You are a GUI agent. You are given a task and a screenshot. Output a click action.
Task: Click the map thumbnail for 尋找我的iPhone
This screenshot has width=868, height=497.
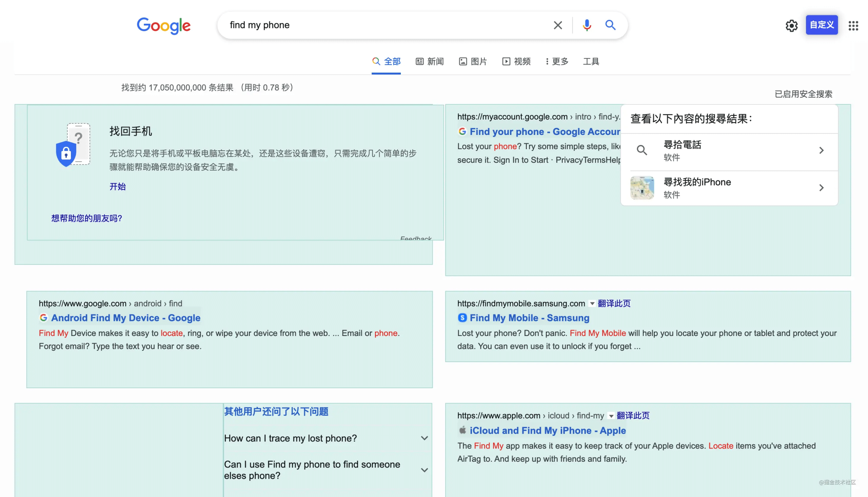(642, 188)
